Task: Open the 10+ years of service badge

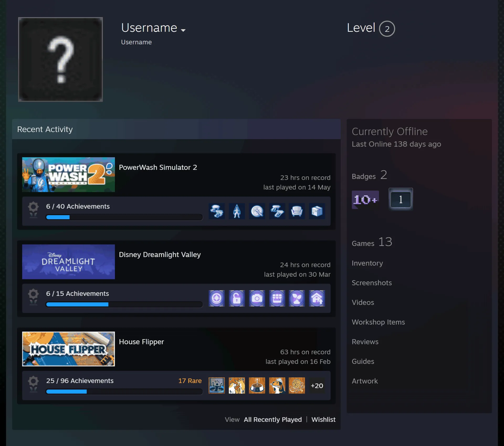Action: 365,200
